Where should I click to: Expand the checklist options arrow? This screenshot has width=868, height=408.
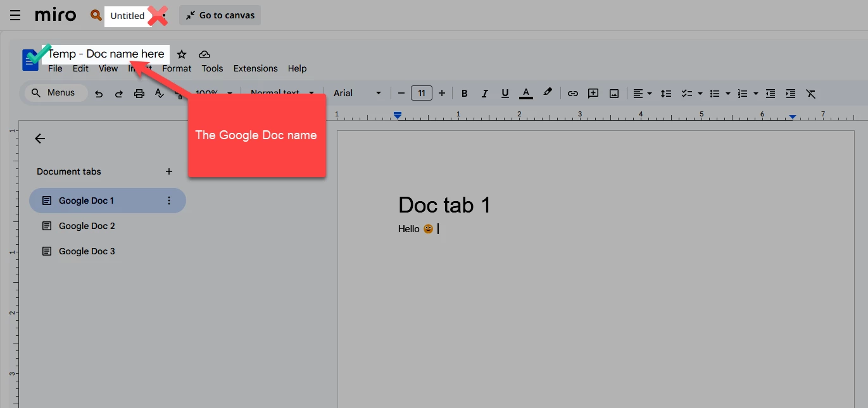click(x=700, y=94)
